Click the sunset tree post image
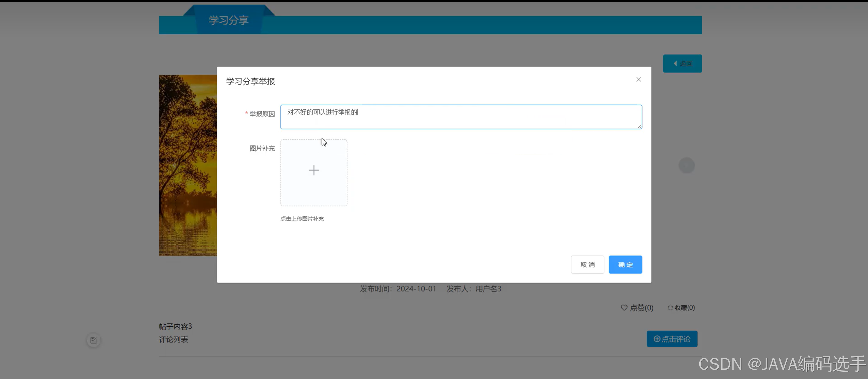 [x=188, y=165]
